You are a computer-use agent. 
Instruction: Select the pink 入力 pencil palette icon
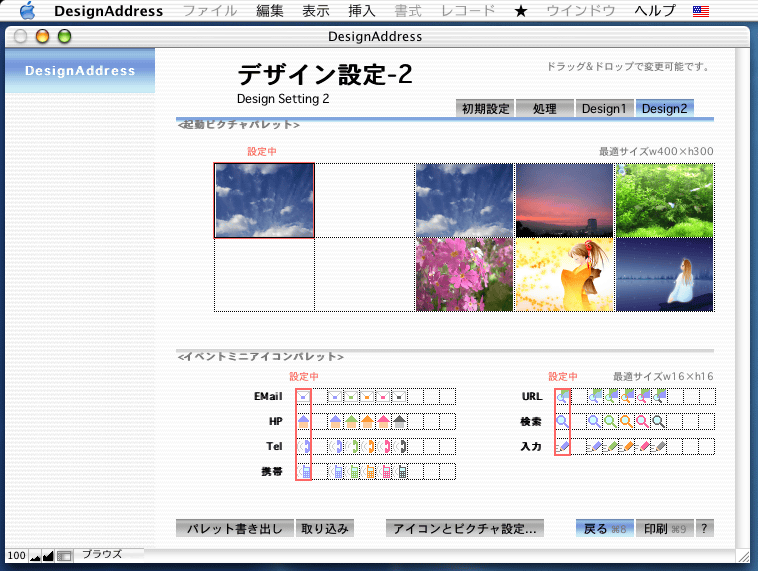[x=642, y=446]
